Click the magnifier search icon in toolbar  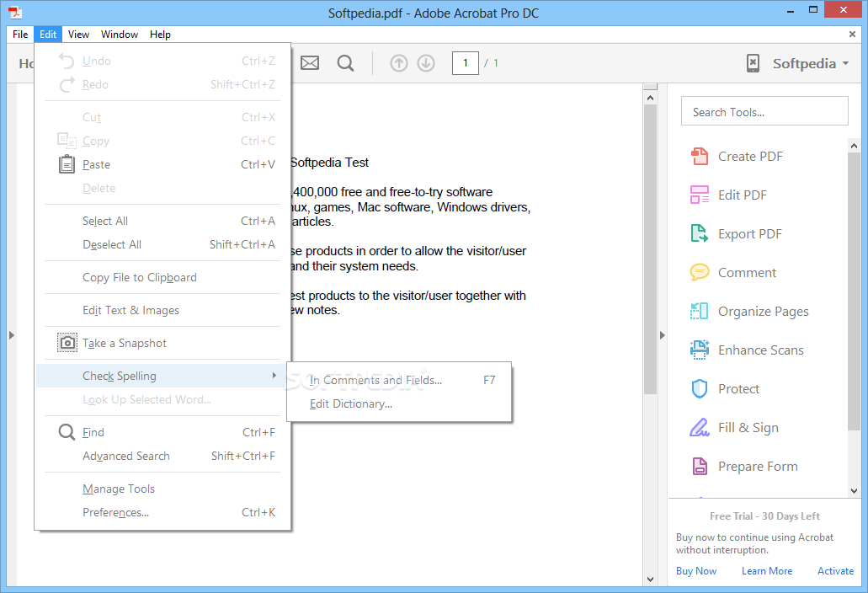tap(345, 63)
